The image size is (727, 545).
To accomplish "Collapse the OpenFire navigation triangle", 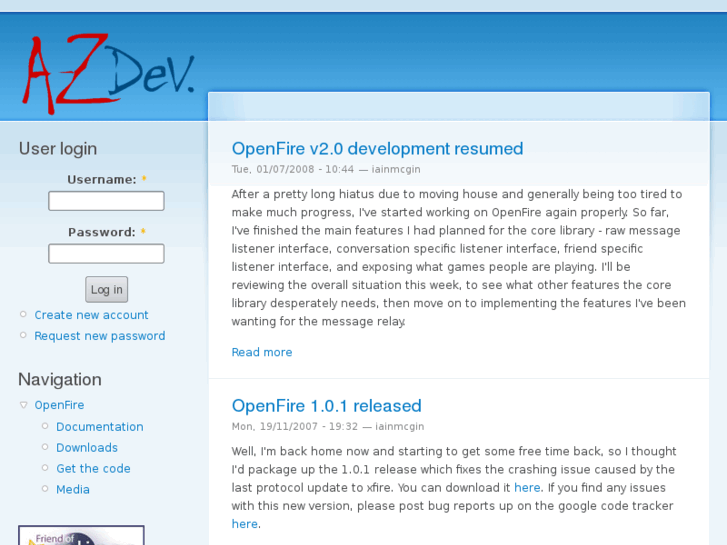I will [24, 405].
